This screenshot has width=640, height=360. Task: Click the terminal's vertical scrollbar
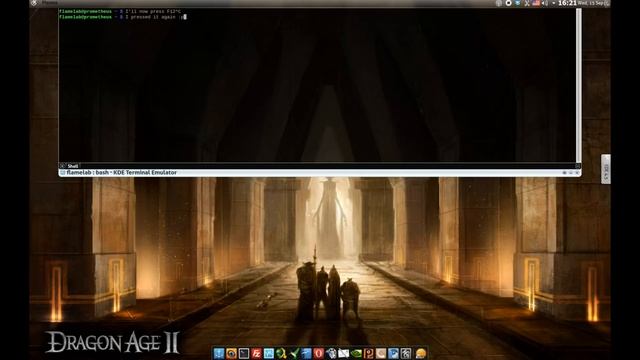pos(578,85)
